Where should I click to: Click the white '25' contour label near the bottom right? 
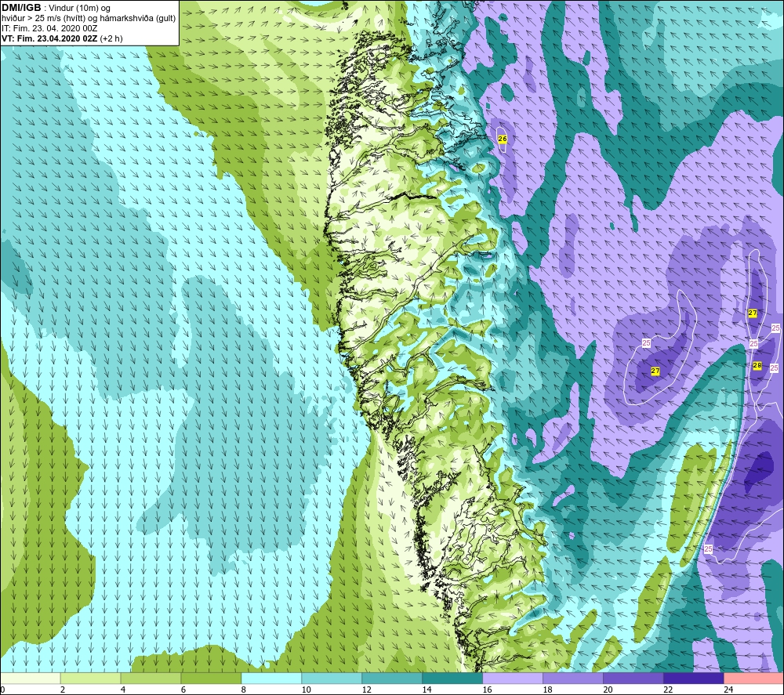pyautogui.click(x=708, y=549)
